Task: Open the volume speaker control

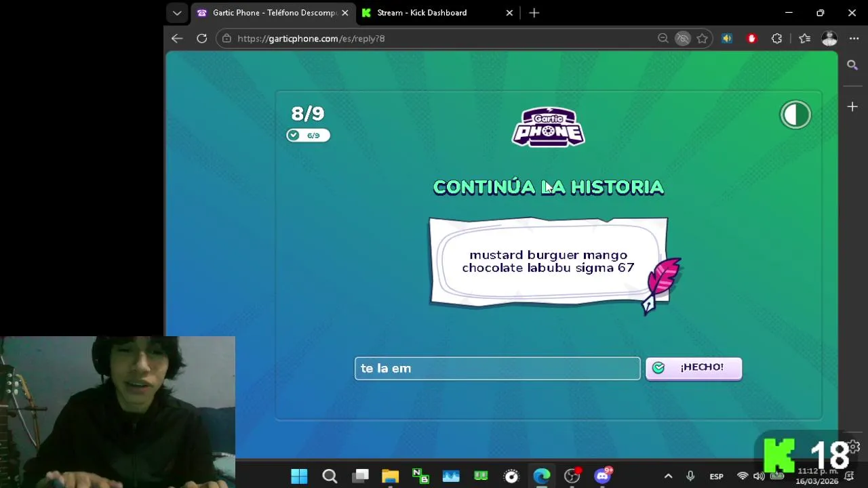Action: point(758,476)
